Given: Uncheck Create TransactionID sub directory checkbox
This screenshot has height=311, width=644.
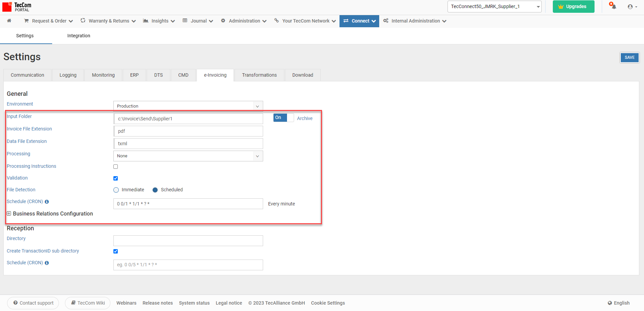Looking at the screenshot, I should [x=116, y=251].
